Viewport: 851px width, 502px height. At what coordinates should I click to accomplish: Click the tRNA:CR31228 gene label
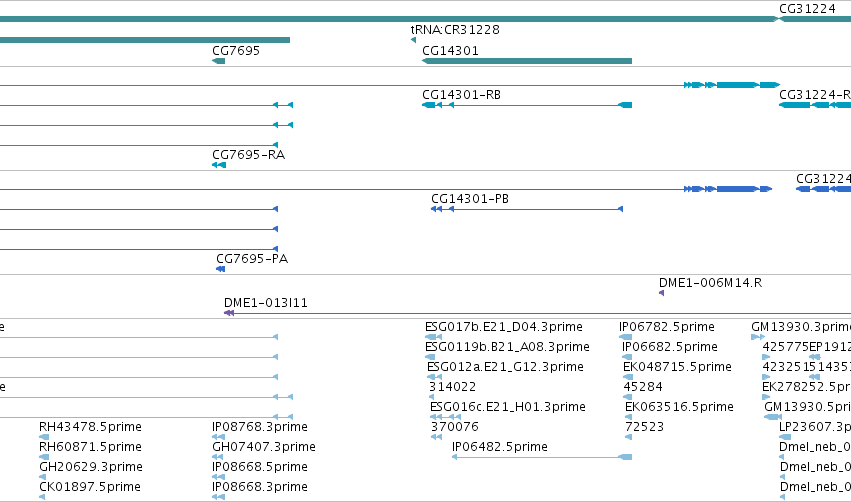pos(455,29)
